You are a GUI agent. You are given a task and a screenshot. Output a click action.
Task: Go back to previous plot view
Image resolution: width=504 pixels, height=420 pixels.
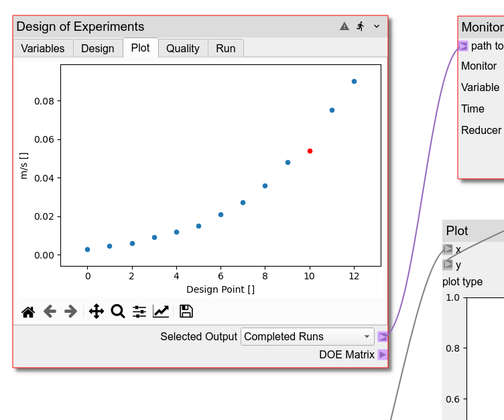pyautogui.click(x=50, y=311)
